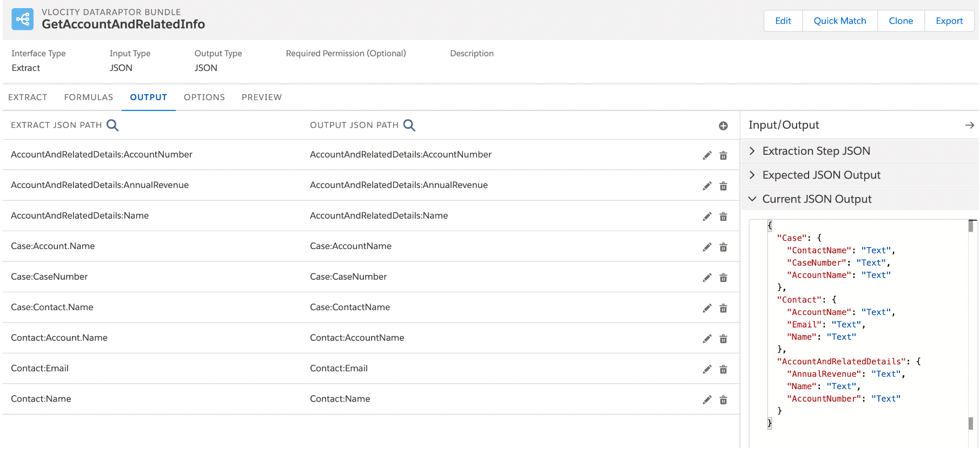This screenshot has width=980, height=459.
Task: Export the DataRaptor bundle
Action: (949, 21)
